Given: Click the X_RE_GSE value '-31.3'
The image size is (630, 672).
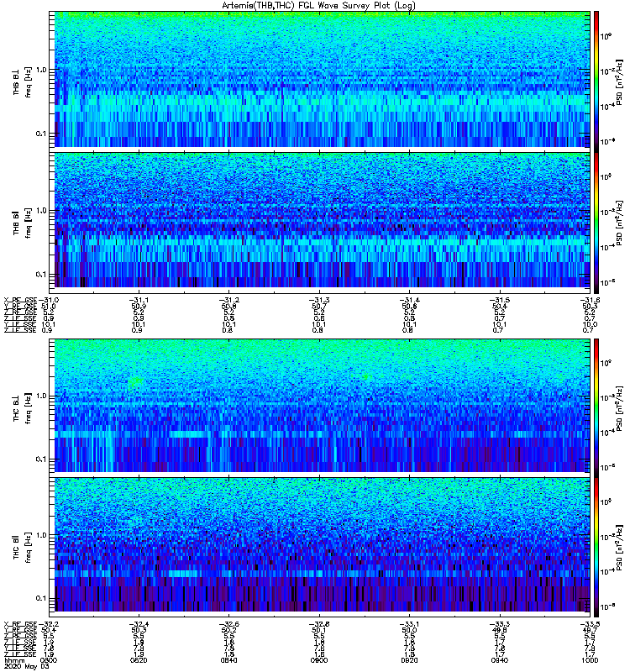Looking at the screenshot, I should tap(319, 300).
